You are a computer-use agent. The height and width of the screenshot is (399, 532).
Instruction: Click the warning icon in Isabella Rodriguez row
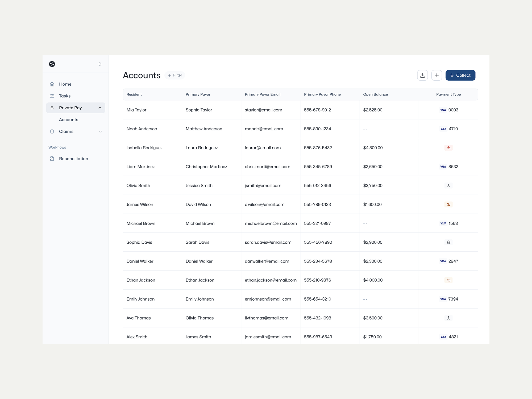(x=448, y=148)
